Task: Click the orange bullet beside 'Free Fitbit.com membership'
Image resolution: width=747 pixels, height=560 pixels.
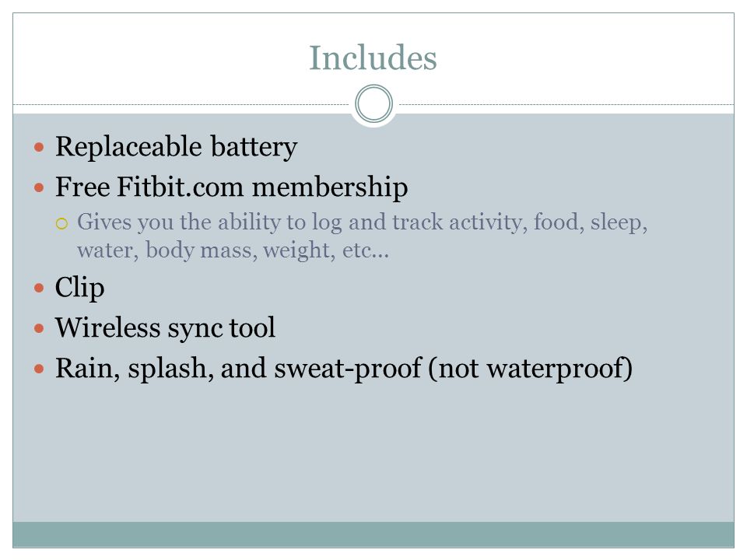Action: [39, 187]
